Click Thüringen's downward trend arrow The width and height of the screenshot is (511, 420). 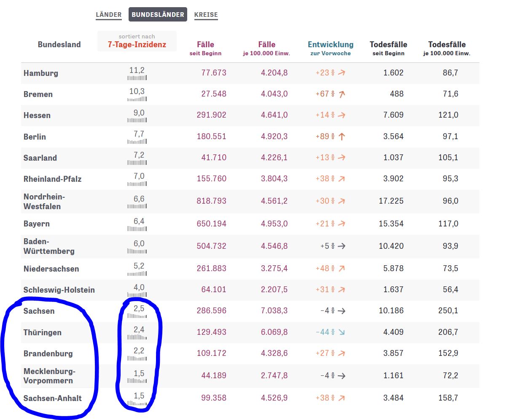coord(342,332)
